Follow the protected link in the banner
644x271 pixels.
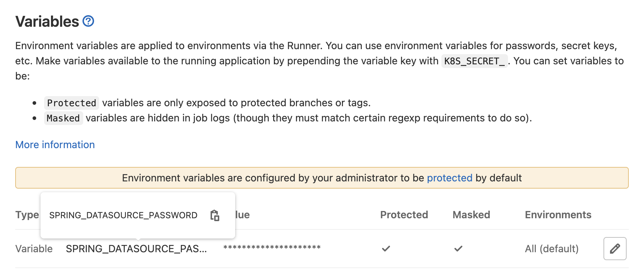[x=449, y=178]
